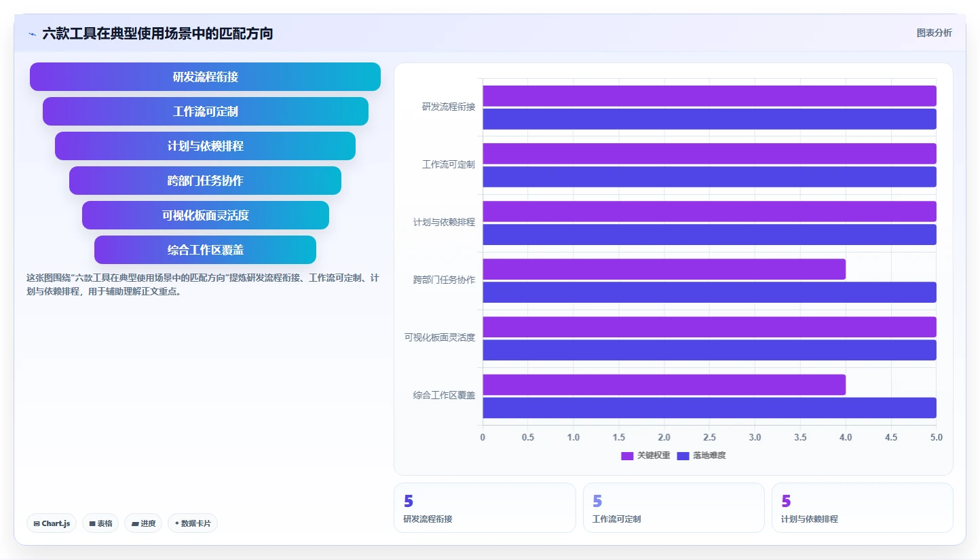The height and width of the screenshot is (560, 980).
Task: Open the 工作流可定制 stat card
Action: point(673,508)
